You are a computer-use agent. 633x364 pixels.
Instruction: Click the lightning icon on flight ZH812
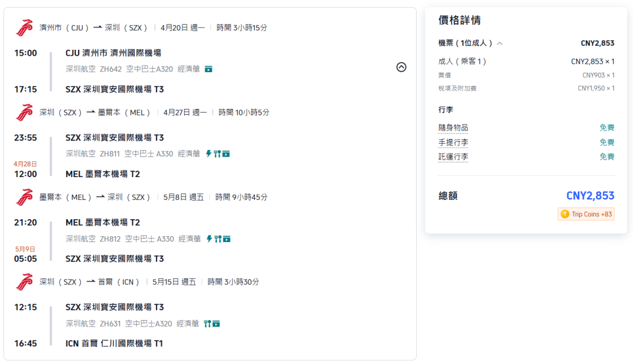click(209, 239)
